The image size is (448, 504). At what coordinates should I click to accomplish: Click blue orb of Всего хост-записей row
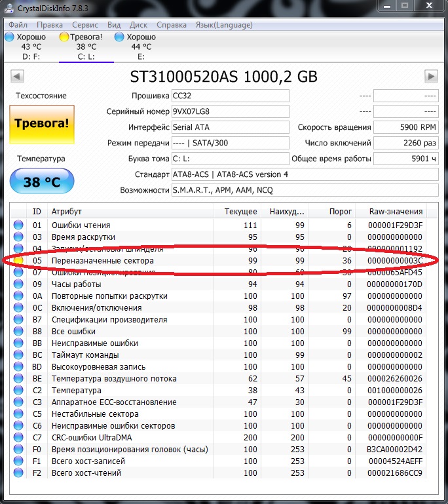[18, 461]
